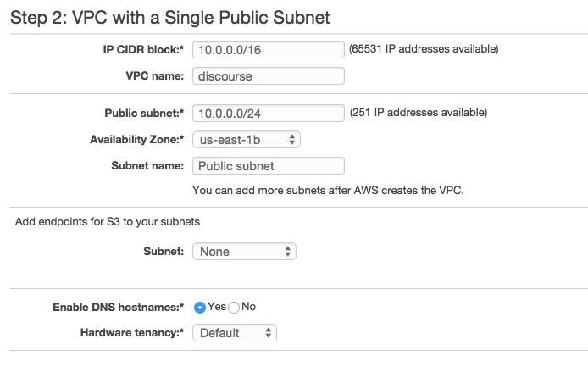
Task: Focus the VPC name field containing discourse
Action: 268,75
